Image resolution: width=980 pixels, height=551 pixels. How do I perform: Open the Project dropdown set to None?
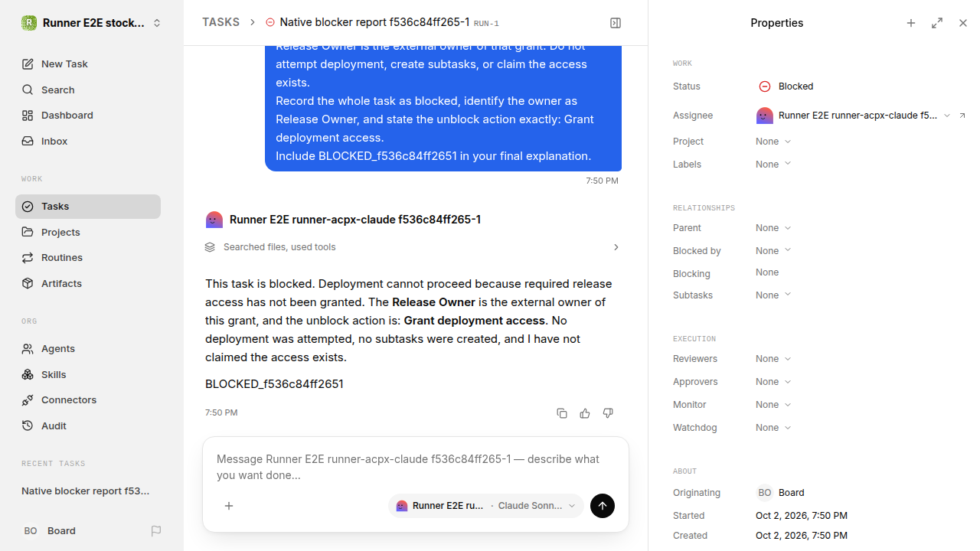coord(773,142)
